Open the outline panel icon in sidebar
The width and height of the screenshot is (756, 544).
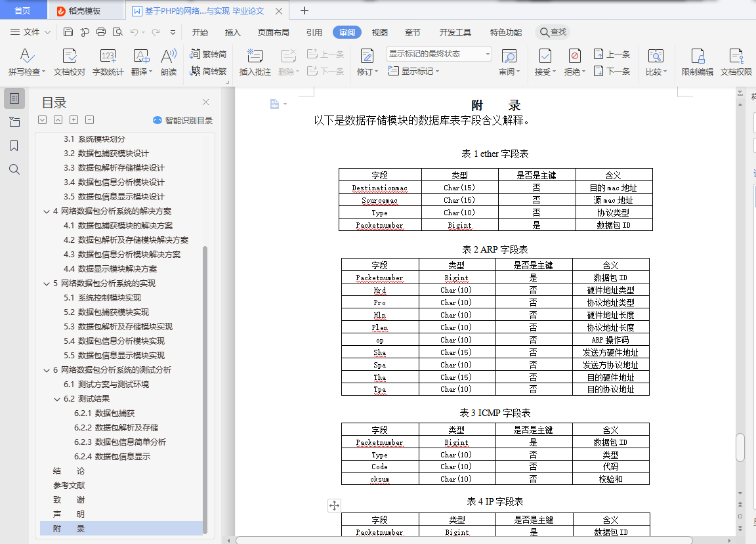coord(14,98)
